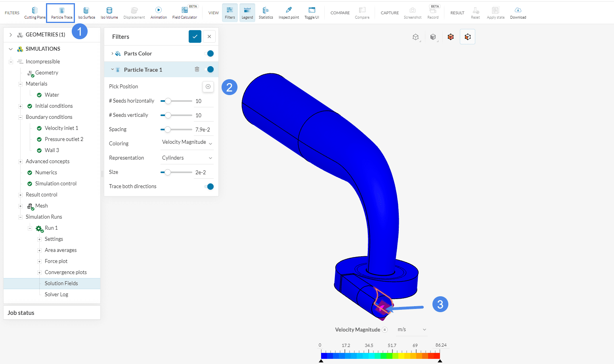Adjust the Spacing slider handle
Screen dimensions: 614x364
(168, 130)
